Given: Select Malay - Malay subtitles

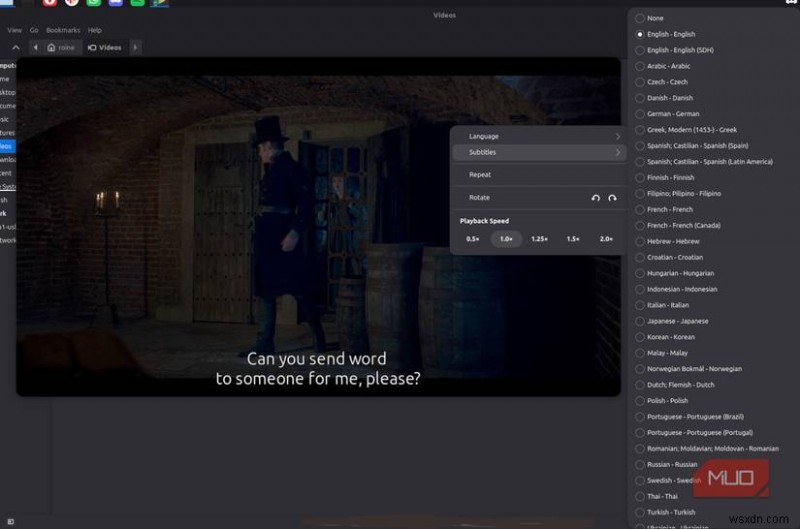Looking at the screenshot, I should point(662,352).
